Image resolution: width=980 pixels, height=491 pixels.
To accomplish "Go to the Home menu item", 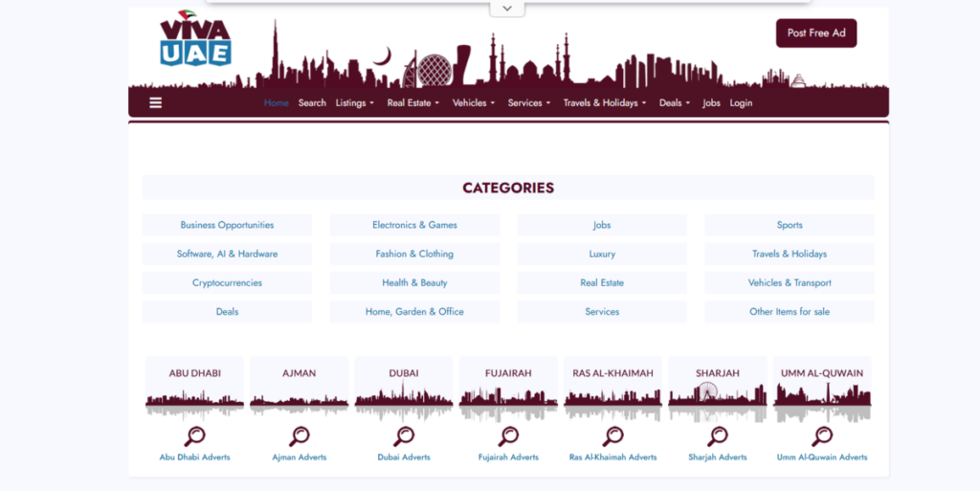I will (x=277, y=103).
